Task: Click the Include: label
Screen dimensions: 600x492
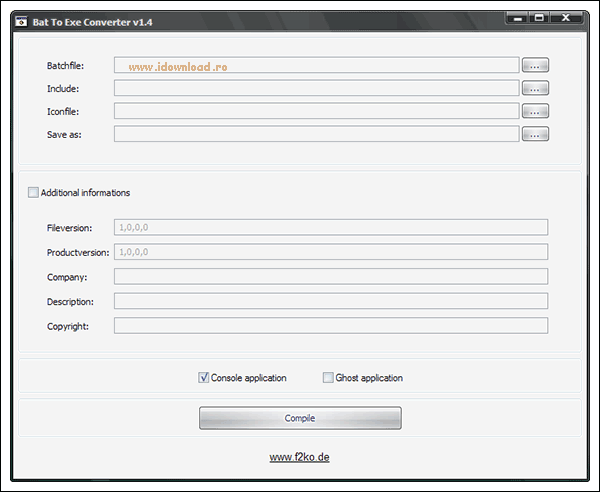Action: 63,89
